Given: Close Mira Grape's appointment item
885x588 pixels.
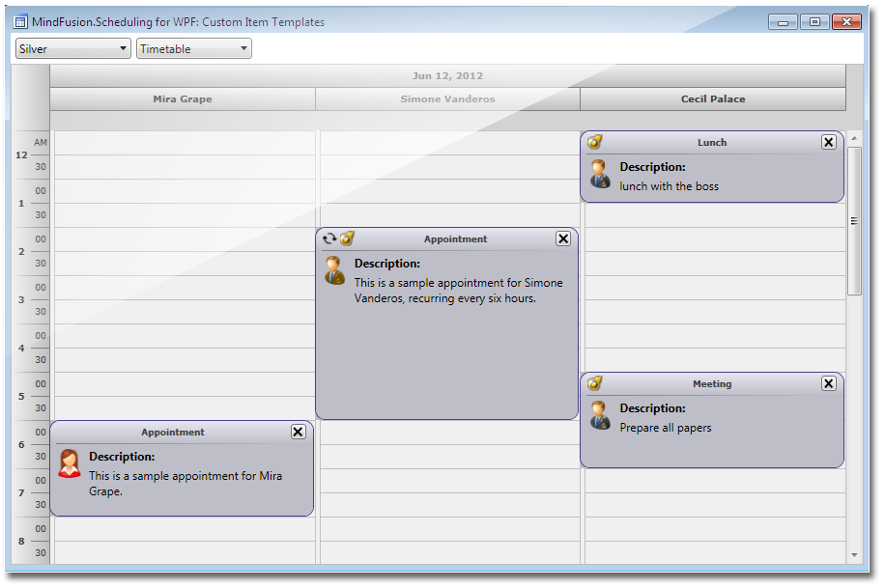Looking at the screenshot, I should [298, 432].
